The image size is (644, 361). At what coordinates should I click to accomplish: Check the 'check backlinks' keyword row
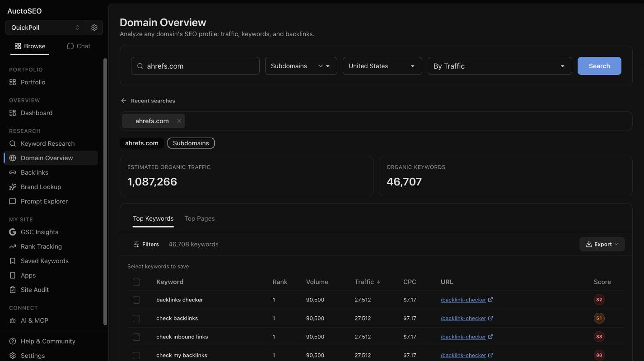[x=136, y=319]
